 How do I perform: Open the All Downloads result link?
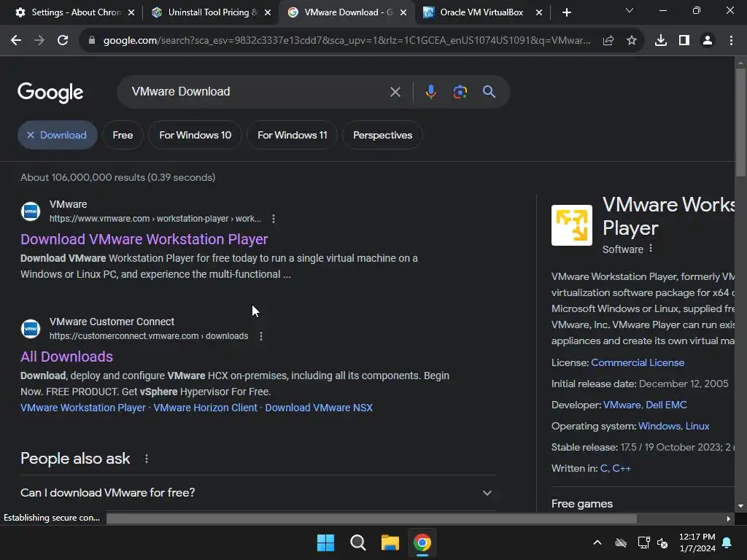pyautogui.click(x=66, y=357)
